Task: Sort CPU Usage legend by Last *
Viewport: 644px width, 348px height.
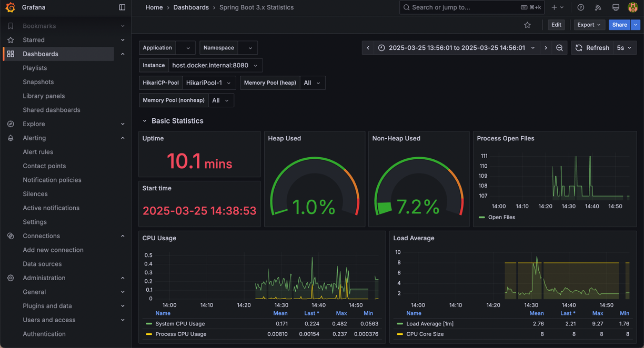Action: coord(312,313)
